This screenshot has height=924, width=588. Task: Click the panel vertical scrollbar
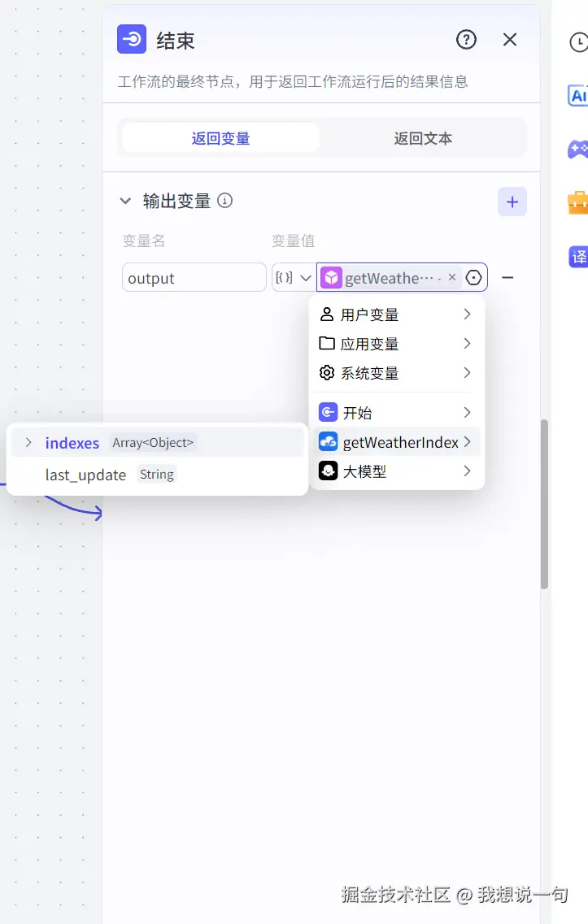[544, 504]
